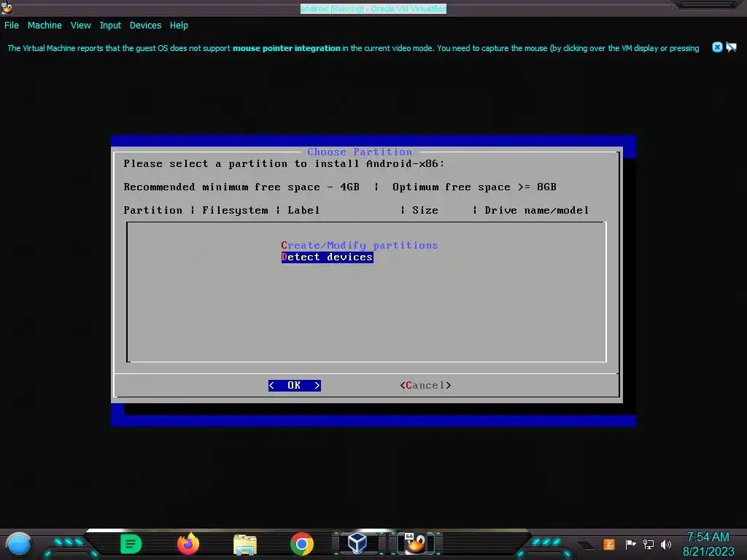The width and height of the screenshot is (747, 560).
Task: Click the Cancel button in installer
Action: 425,385
